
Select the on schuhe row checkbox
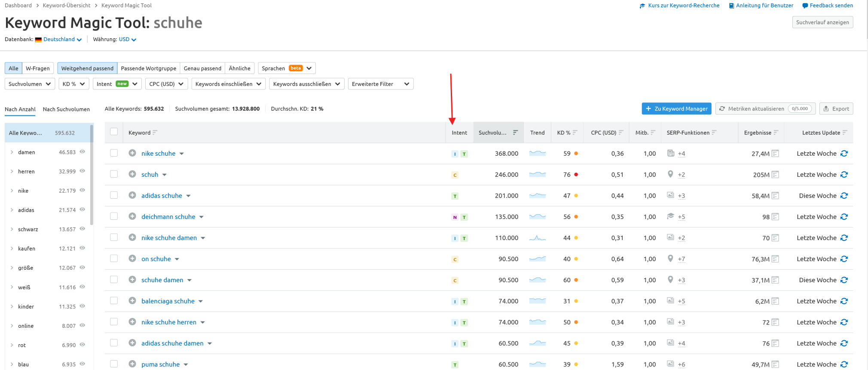point(114,258)
